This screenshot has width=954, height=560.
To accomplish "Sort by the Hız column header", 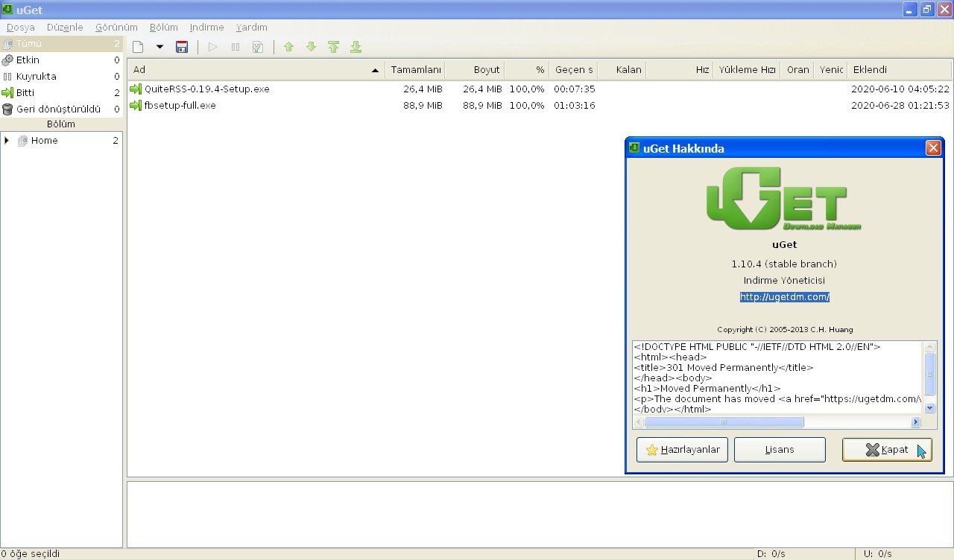I will pyautogui.click(x=679, y=70).
